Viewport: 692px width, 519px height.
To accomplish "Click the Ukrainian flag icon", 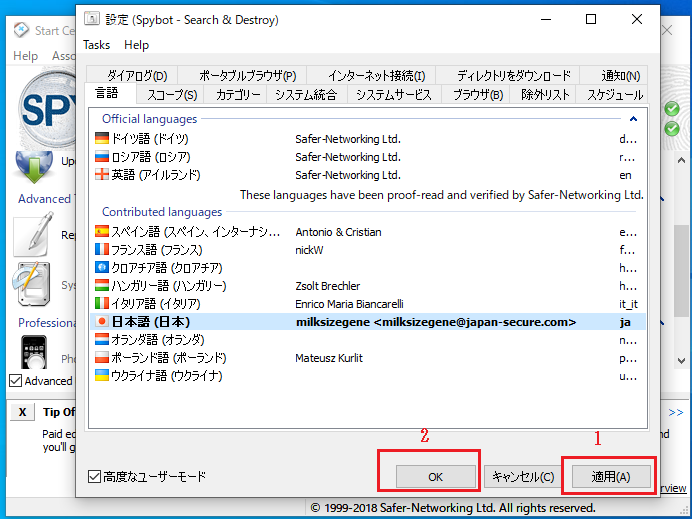I will (101, 376).
